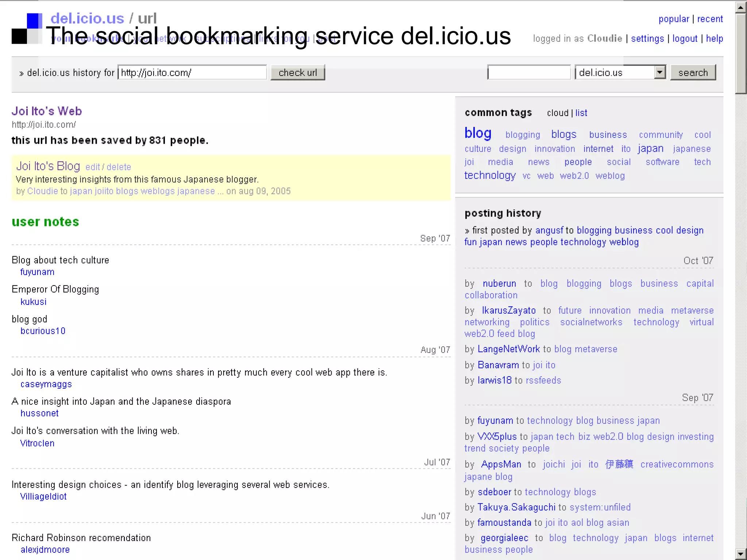Select the 'web2.0' common tag
The width and height of the screenshot is (747, 560).
coord(574,176)
